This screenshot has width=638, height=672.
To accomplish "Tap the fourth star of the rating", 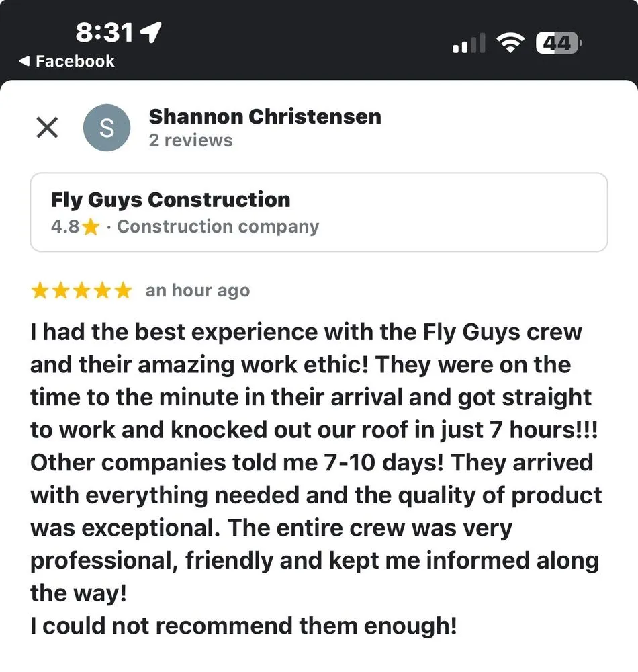I will tap(102, 290).
